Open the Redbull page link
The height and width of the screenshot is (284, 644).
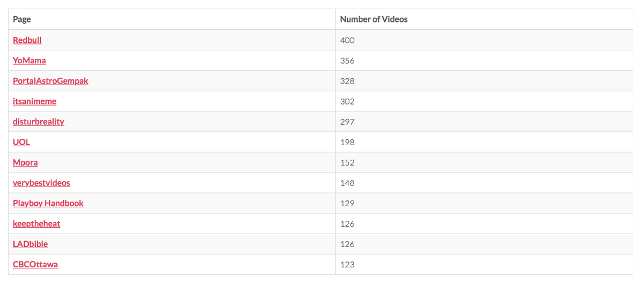pyautogui.click(x=27, y=40)
